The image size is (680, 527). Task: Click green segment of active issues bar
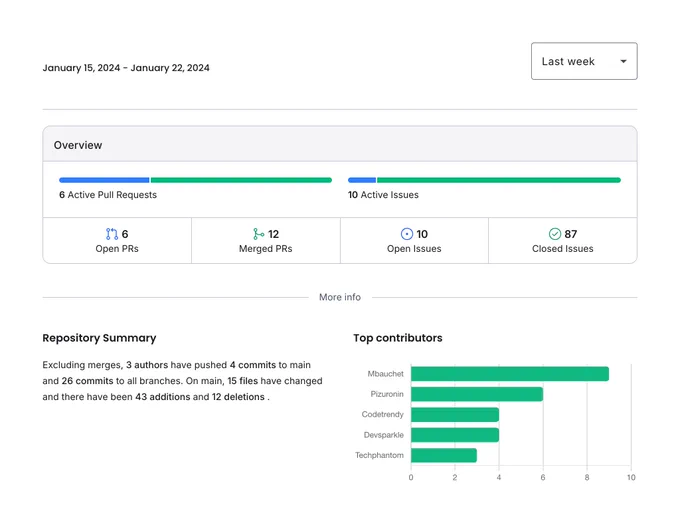[499, 180]
